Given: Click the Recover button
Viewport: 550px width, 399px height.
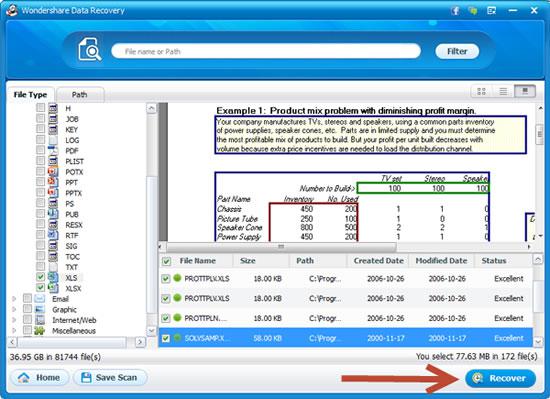Looking at the screenshot, I should point(501,378).
